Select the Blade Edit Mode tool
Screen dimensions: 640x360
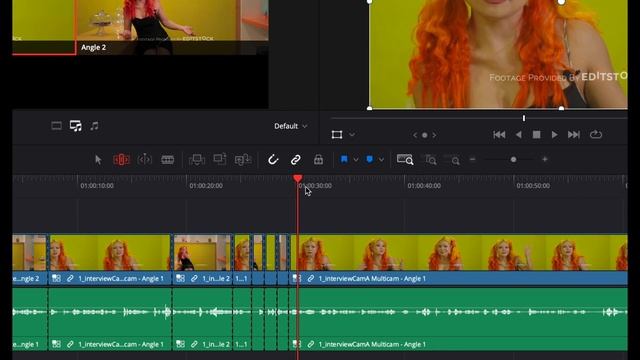click(x=167, y=160)
